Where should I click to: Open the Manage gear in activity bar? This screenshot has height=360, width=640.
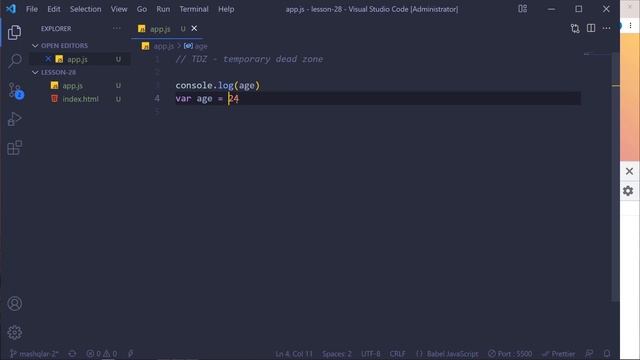click(15, 333)
